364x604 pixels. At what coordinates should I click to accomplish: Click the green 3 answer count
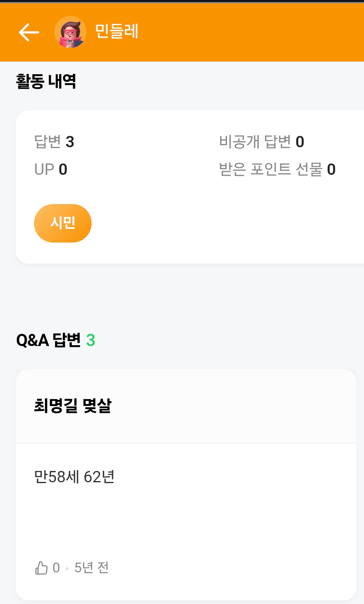(91, 340)
